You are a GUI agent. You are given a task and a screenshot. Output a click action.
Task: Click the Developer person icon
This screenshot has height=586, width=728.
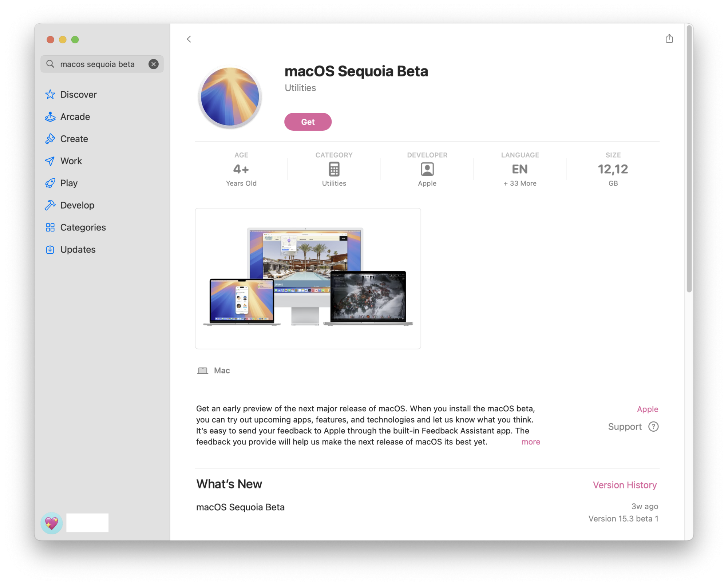tap(427, 169)
